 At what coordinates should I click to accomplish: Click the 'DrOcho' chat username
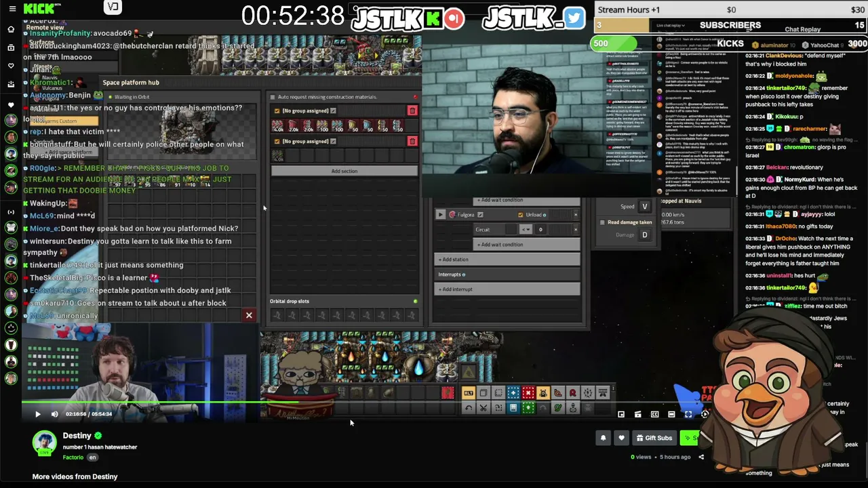[x=787, y=239]
